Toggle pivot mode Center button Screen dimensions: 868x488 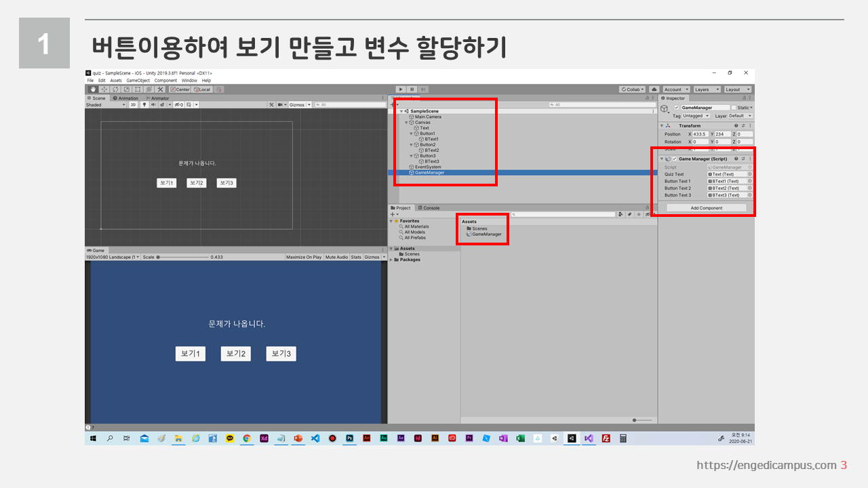[x=180, y=89]
